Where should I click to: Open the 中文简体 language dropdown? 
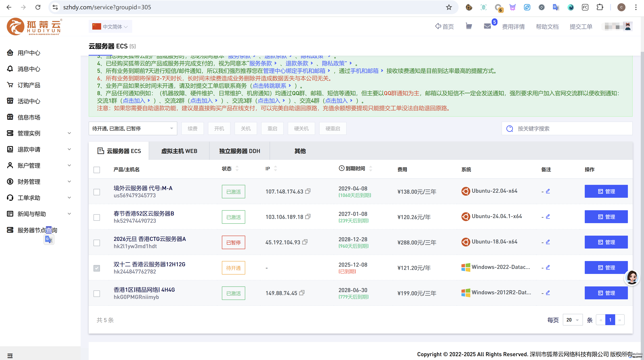(x=110, y=26)
